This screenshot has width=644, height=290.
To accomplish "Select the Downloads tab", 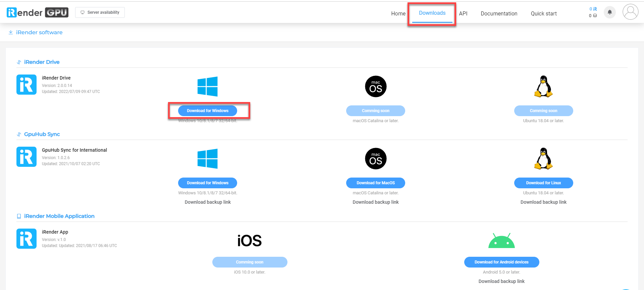I will point(432,13).
